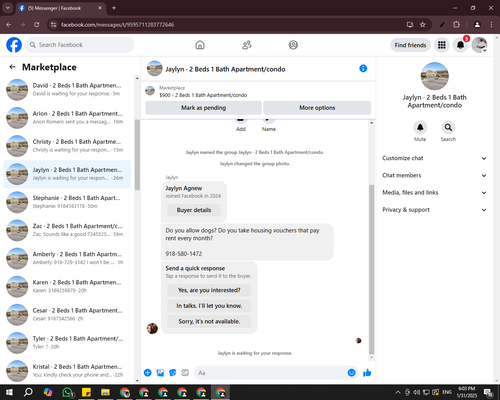Open taskbar search magnifier
500x400 pixels.
pyautogui.click(x=28, y=392)
